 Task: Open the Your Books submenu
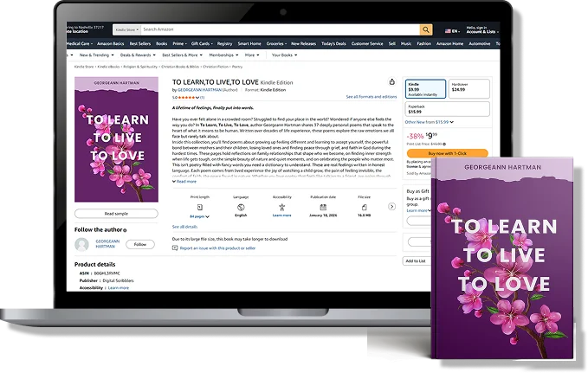click(x=284, y=55)
